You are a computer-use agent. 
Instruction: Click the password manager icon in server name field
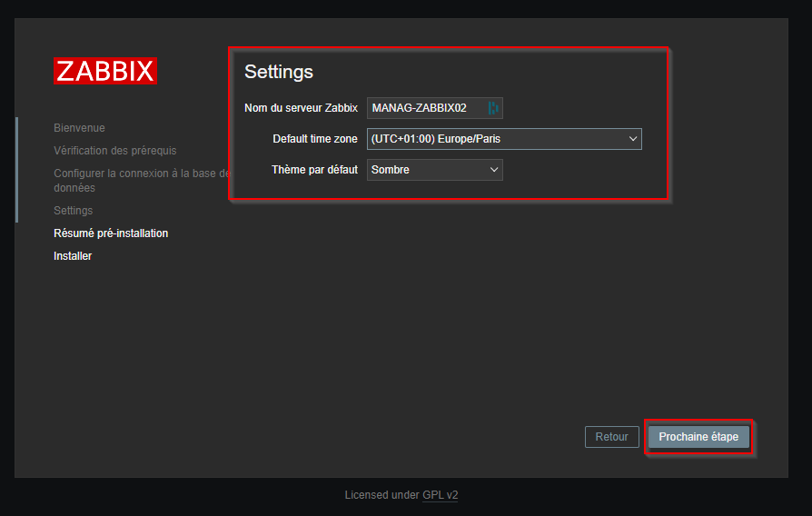(493, 108)
